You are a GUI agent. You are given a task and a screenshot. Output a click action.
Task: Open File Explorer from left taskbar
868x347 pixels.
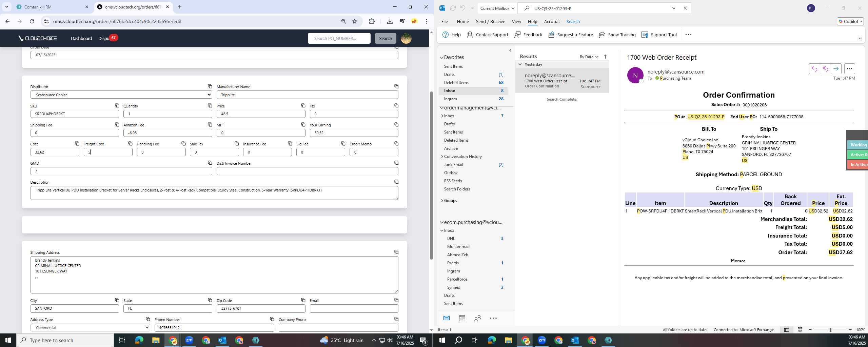coord(156,340)
